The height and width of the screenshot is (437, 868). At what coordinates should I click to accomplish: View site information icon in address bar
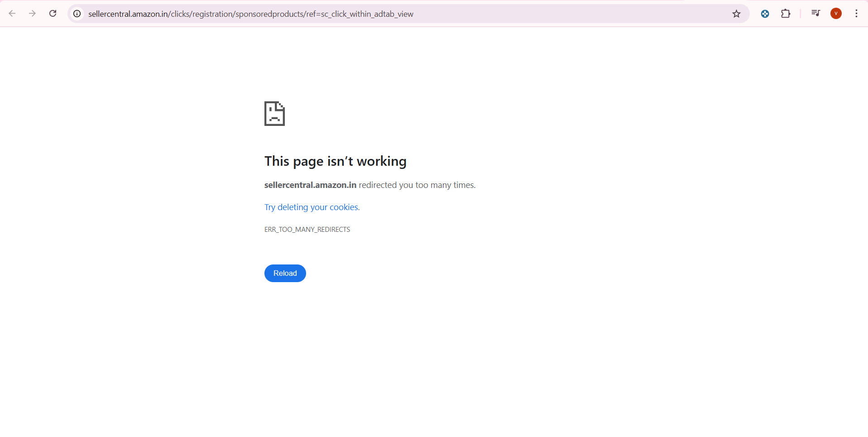(x=77, y=14)
